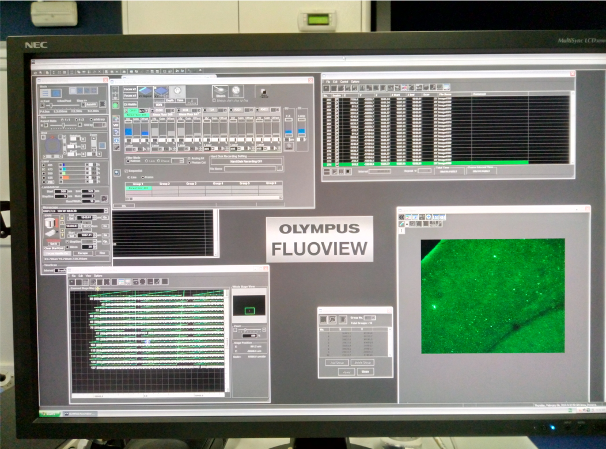Image resolution: width=606 pixels, height=449 pixels.
Task: Toggle the cyan laser line checkbox
Action: tap(44, 169)
